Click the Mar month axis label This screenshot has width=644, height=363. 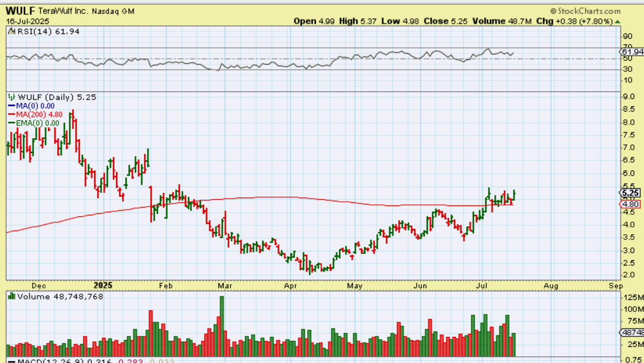(x=225, y=286)
